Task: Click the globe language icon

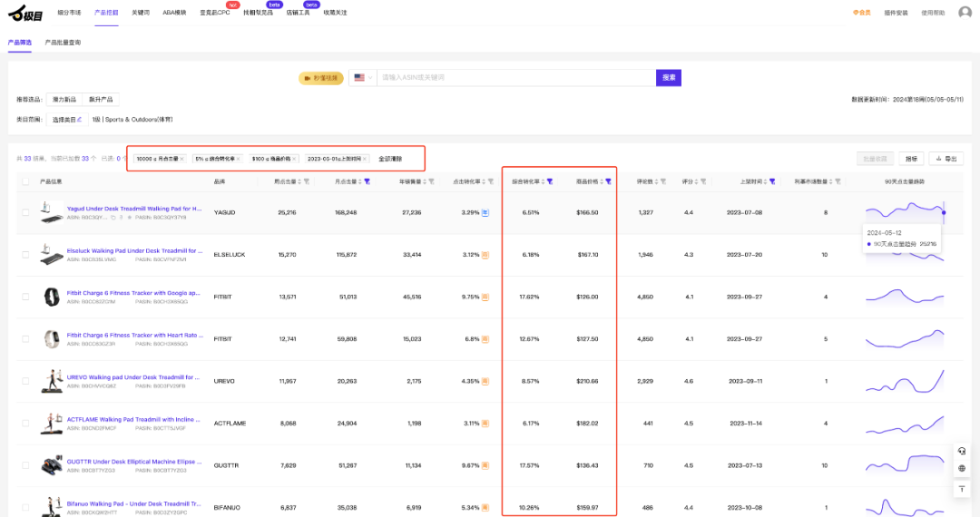Action: (961, 469)
